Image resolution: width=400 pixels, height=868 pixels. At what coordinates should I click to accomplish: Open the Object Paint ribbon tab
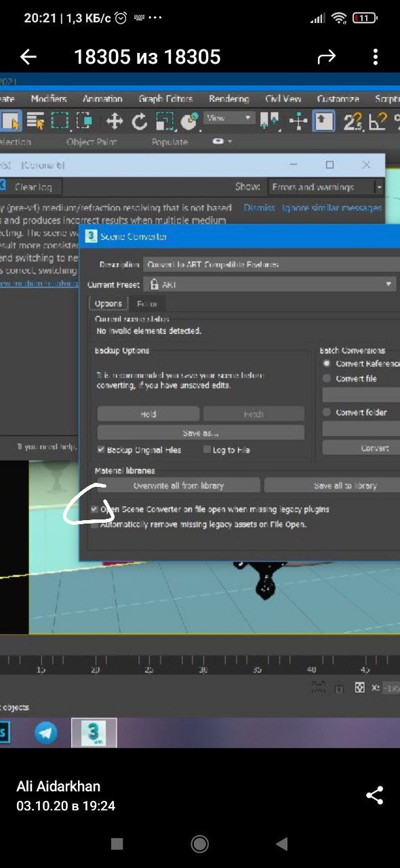pos(92,142)
